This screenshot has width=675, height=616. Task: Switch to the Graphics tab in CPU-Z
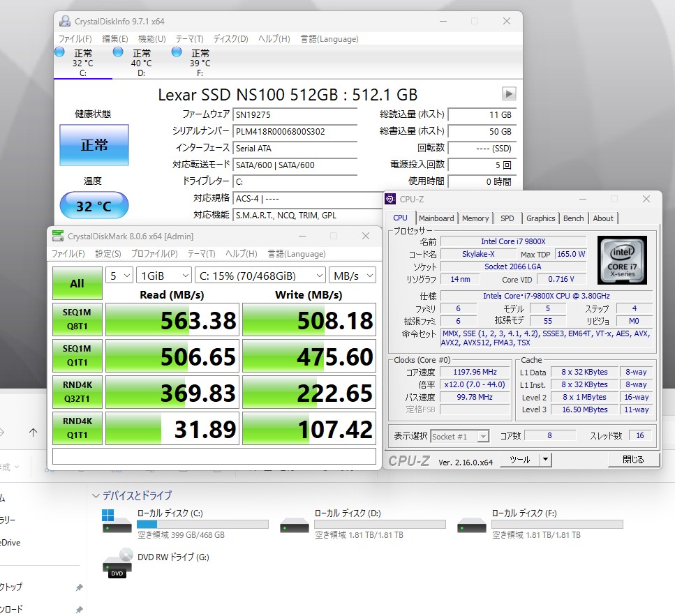pyautogui.click(x=541, y=218)
